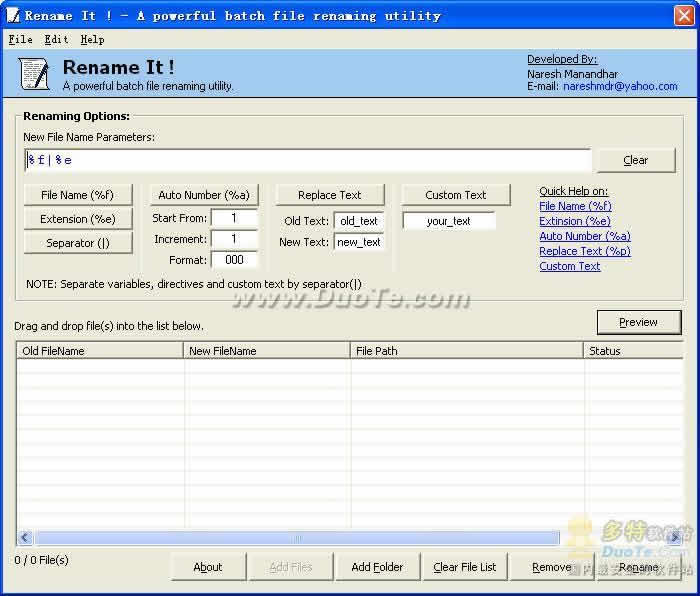Image resolution: width=700 pixels, height=596 pixels.
Task: Focus the Start From input field
Action: (x=234, y=218)
